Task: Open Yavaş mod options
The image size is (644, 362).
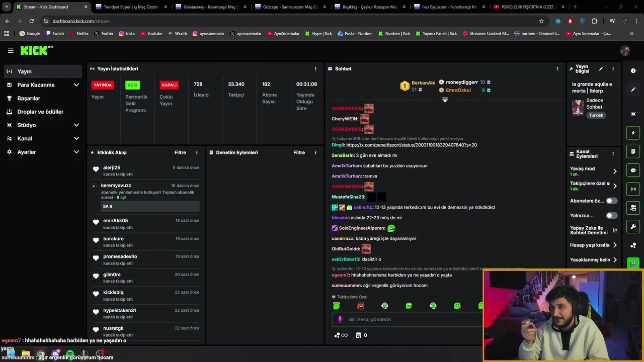Action: (x=594, y=171)
